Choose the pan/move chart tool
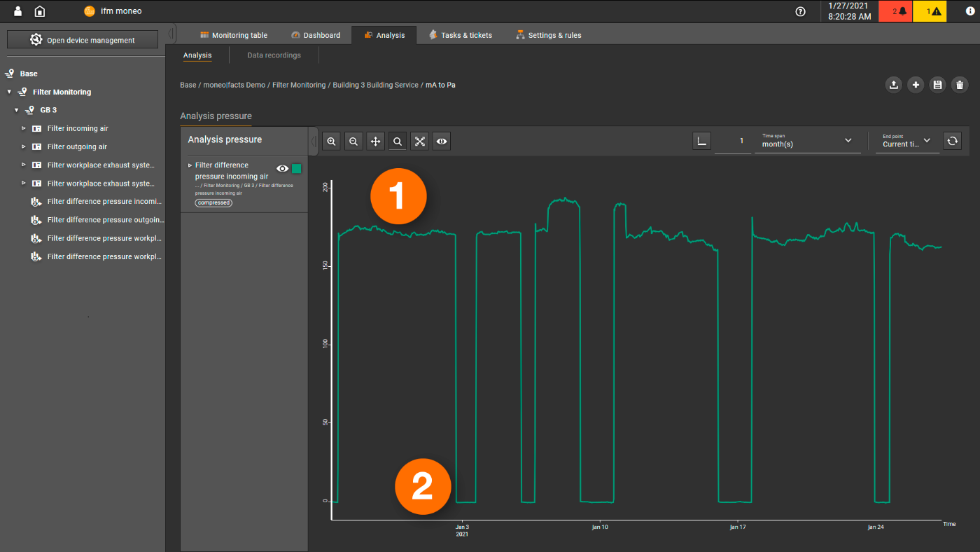Screen dimensions: 980x552 click(375, 141)
